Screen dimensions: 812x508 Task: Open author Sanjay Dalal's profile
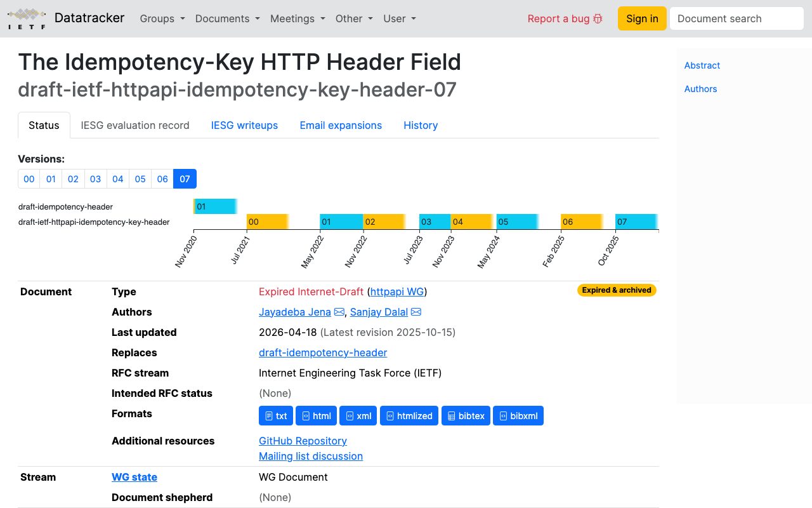(379, 312)
